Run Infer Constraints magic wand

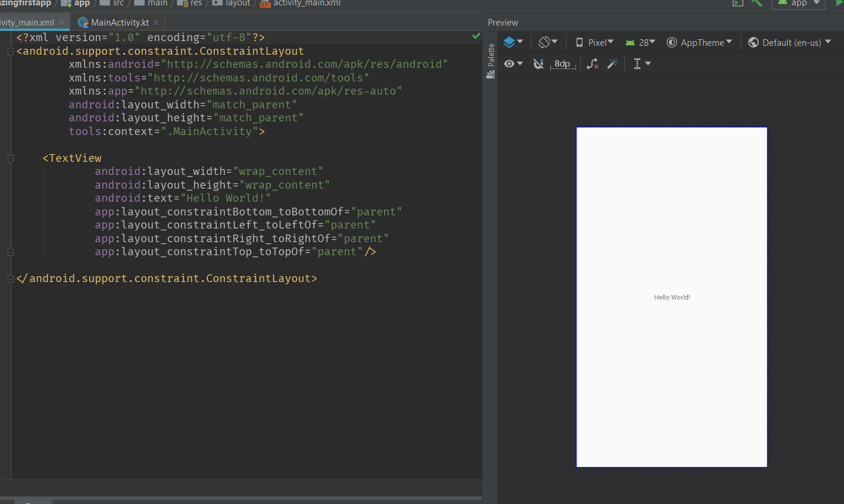pos(612,64)
